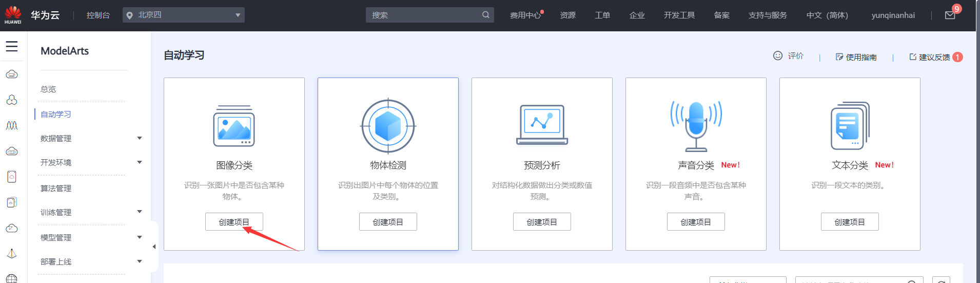
Task: Click 创建项目 under 图像分类
Action: [234, 222]
